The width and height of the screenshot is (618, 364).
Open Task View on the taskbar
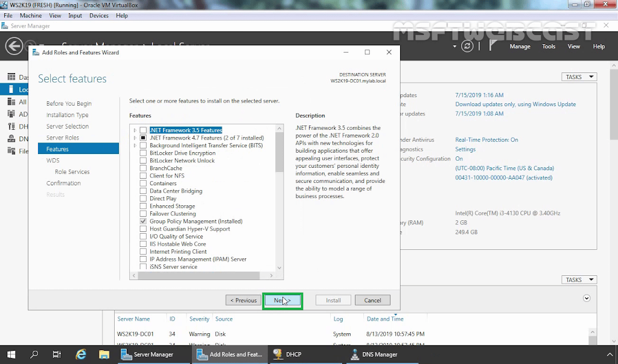click(x=57, y=354)
